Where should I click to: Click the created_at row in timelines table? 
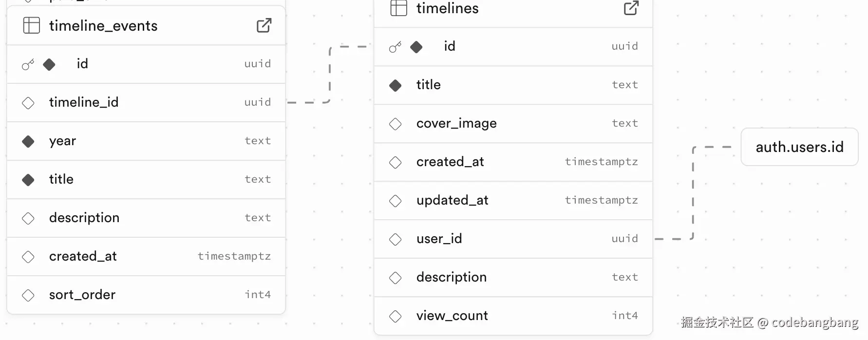(x=513, y=162)
